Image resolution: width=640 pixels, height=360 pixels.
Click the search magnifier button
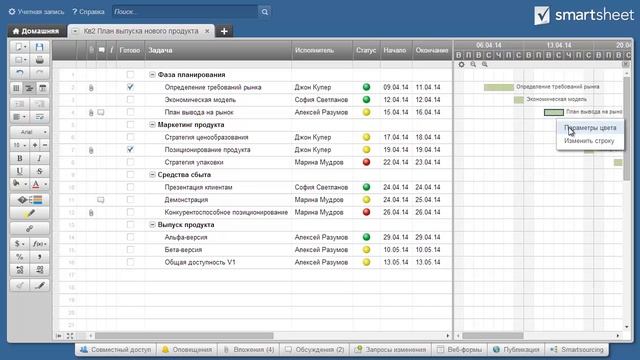pyautogui.click(x=264, y=12)
